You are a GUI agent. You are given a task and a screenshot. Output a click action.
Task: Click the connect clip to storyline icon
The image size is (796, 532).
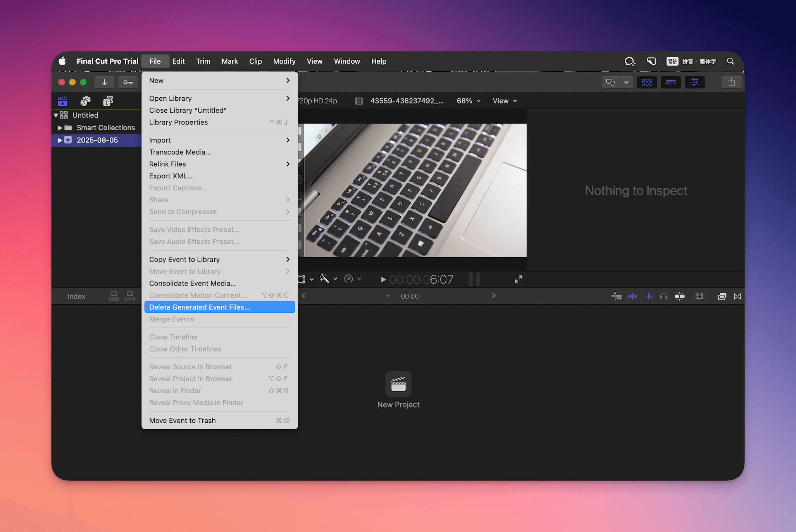114,296
